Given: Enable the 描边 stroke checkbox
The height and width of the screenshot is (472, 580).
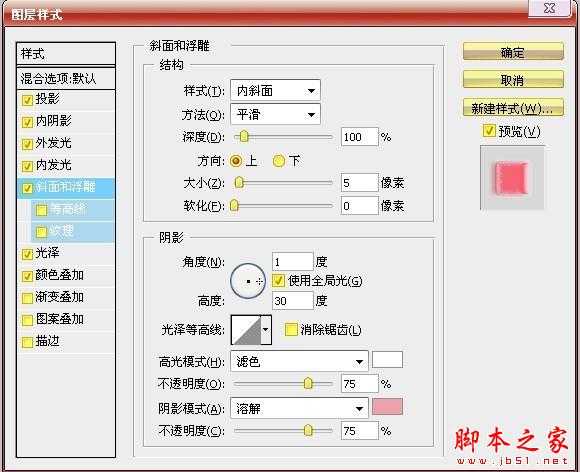Looking at the screenshot, I should pos(27,342).
